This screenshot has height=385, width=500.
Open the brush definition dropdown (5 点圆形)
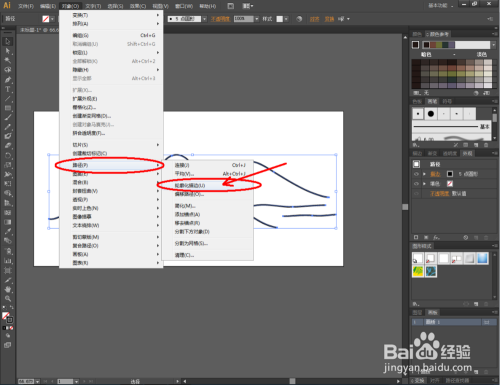204,19
